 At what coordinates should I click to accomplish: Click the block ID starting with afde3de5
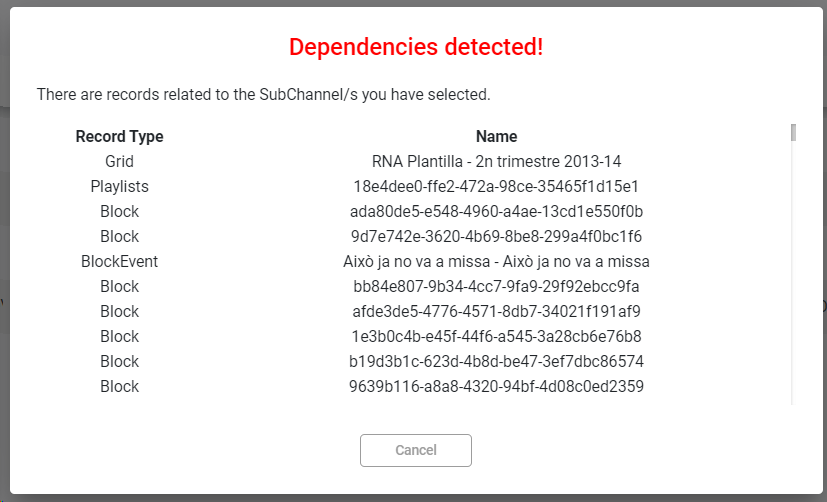pos(496,311)
